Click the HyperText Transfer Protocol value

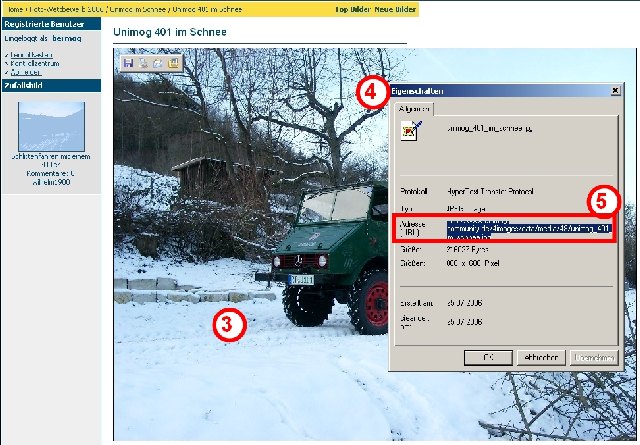click(x=490, y=191)
